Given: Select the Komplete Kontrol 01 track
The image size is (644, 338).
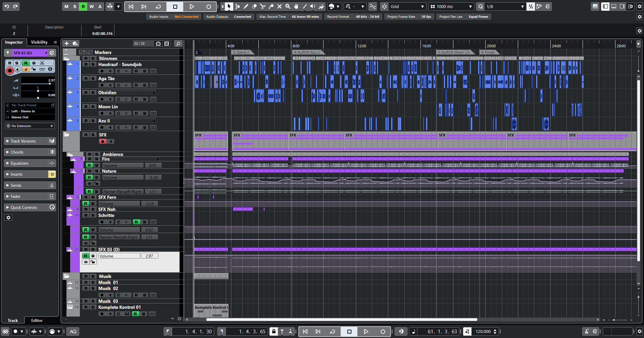Looking at the screenshot, I should (119, 307).
